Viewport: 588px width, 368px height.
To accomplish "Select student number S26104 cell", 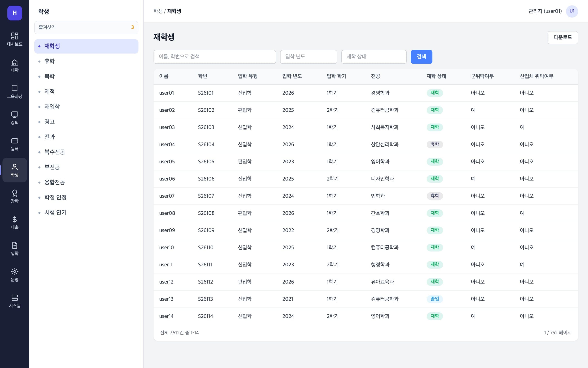I will (x=206, y=145).
